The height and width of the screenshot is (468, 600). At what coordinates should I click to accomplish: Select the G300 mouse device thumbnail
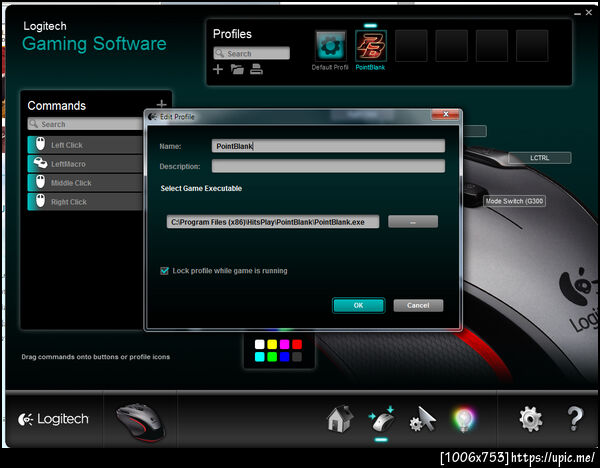click(140, 422)
